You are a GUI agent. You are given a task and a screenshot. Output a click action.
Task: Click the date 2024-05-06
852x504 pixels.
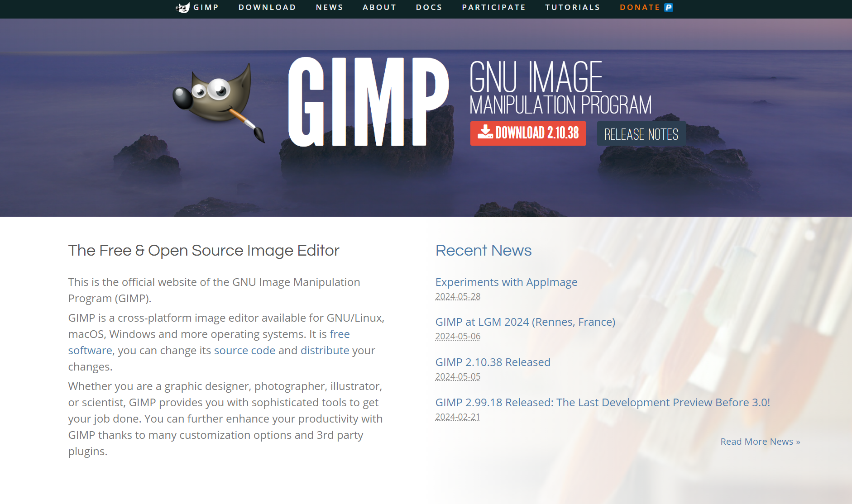458,336
